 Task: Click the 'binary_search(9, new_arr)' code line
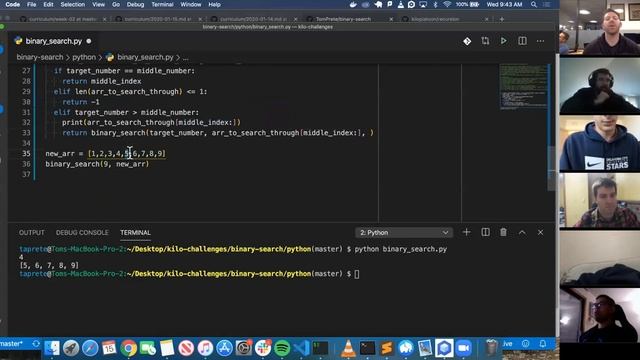97,164
